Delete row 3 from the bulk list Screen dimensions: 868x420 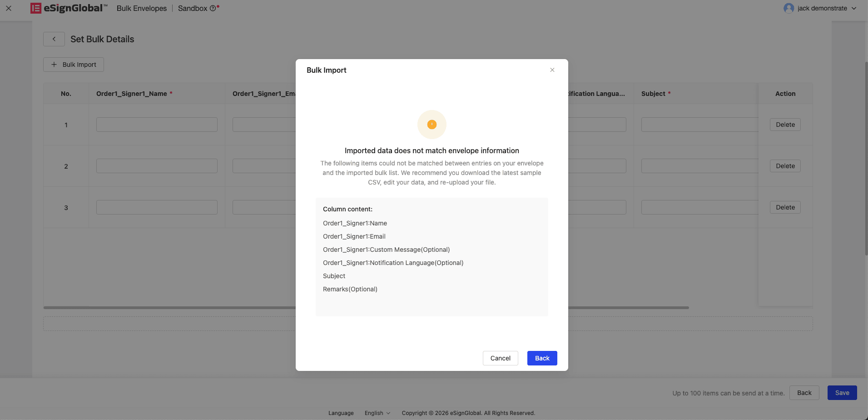point(785,207)
